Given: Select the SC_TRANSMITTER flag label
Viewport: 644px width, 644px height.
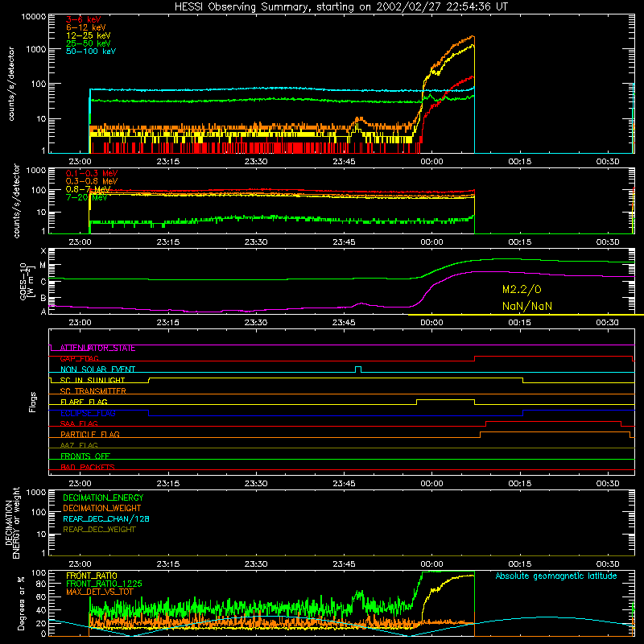Looking at the screenshot, I should point(93,391).
